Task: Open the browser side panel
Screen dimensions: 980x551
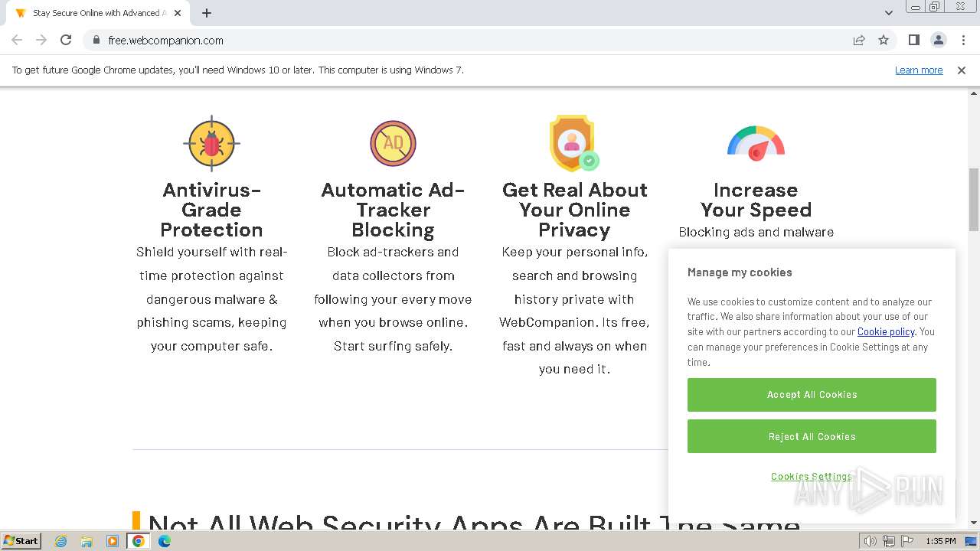Action: click(x=913, y=40)
